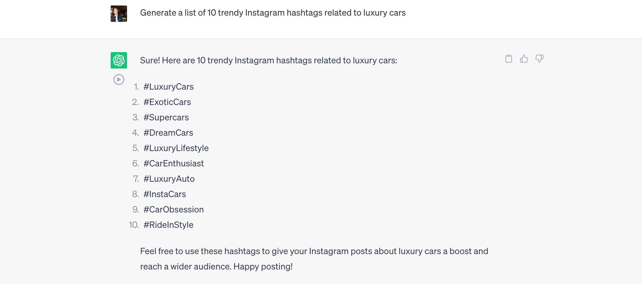This screenshot has width=644, height=284.
Task: Play the response aloud with the play icon
Action: coord(119,79)
